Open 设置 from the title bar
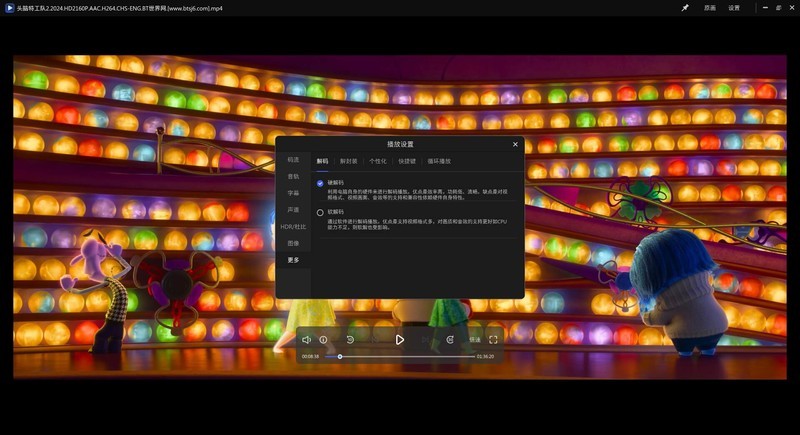Screen dimensions: 800x435 click(734, 8)
